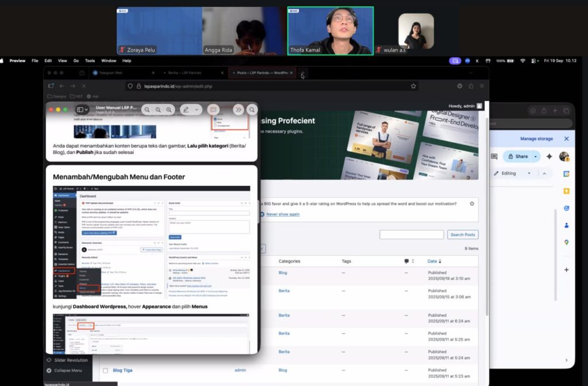Viewport: 588px width, 386px height.
Task: Collapse the WordPress admin menu
Action: coord(68,371)
